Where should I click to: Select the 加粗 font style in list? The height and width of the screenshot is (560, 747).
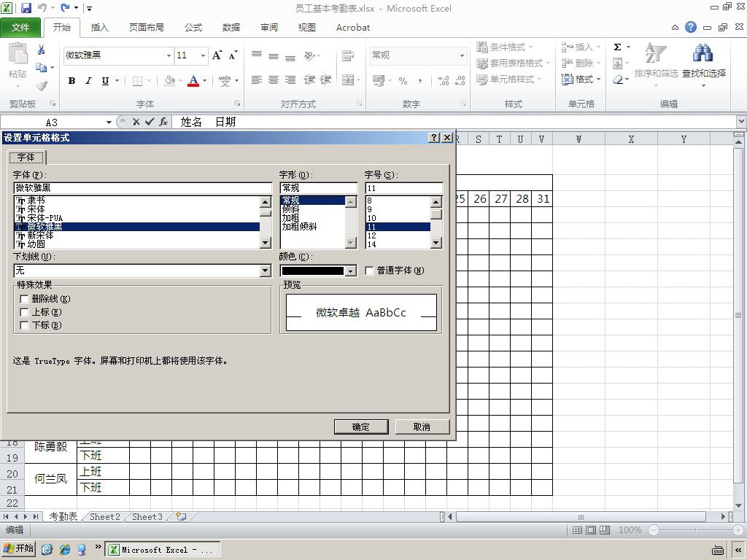click(x=290, y=218)
